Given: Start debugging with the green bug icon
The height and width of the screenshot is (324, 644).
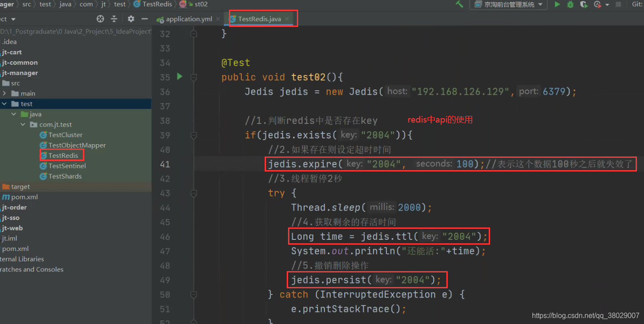Looking at the screenshot, I should [570, 4].
